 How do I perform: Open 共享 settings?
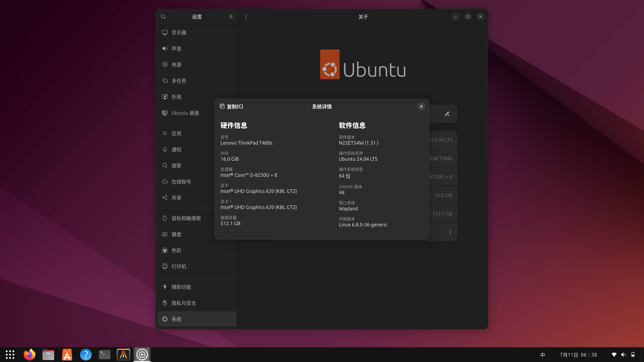coord(186,198)
